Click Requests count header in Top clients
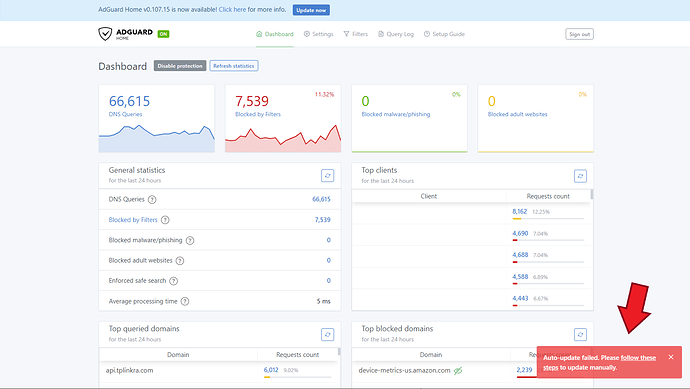690x389 pixels. pos(548,196)
